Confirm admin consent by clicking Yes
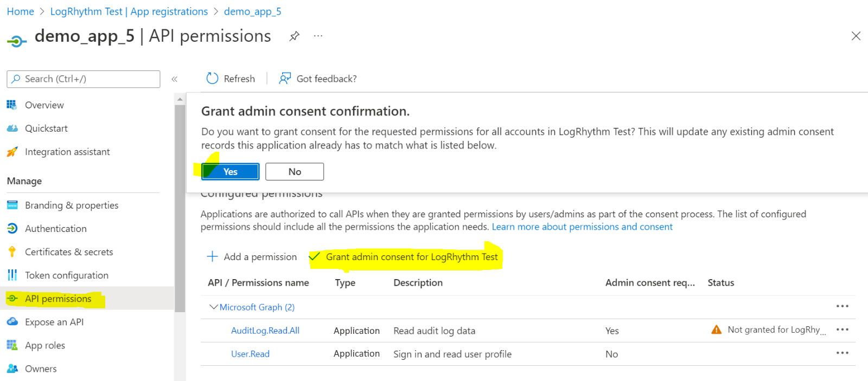 [x=230, y=172]
